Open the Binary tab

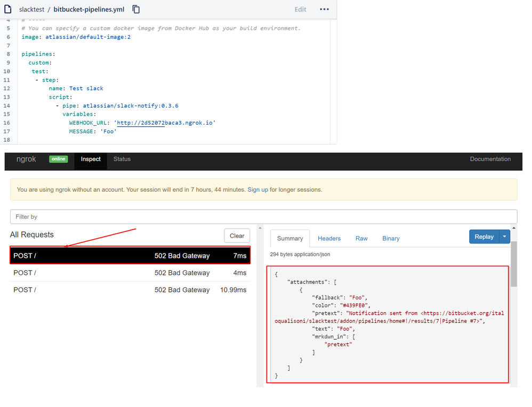pos(391,239)
